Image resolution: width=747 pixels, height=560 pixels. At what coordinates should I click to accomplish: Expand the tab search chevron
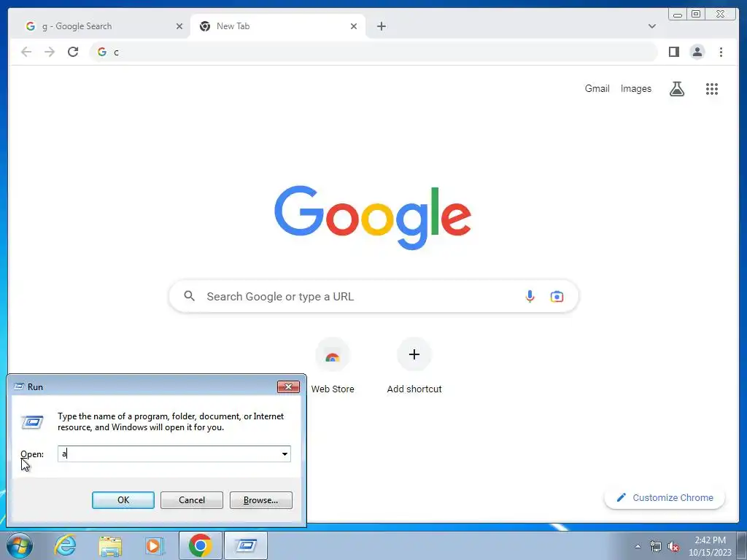tap(651, 26)
